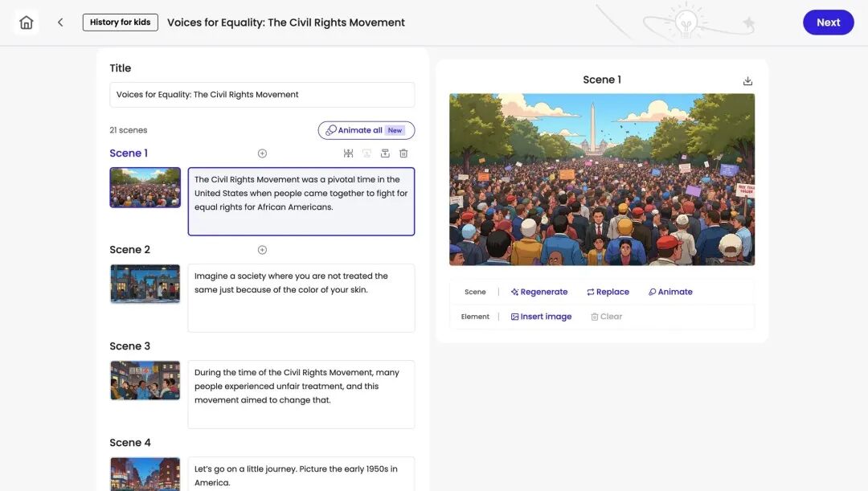Click the back arrow chevron

coord(60,23)
